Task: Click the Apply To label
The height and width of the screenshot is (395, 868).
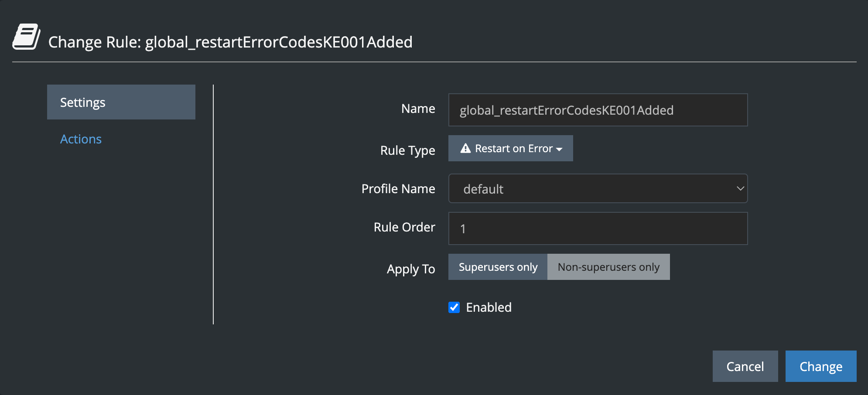Action: tap(410, 269)
